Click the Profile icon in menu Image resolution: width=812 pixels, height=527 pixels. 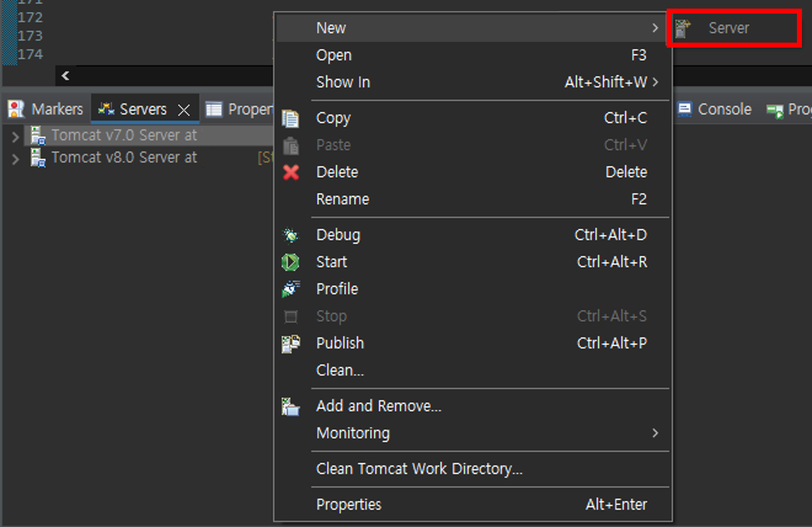(x=290, y=289)
